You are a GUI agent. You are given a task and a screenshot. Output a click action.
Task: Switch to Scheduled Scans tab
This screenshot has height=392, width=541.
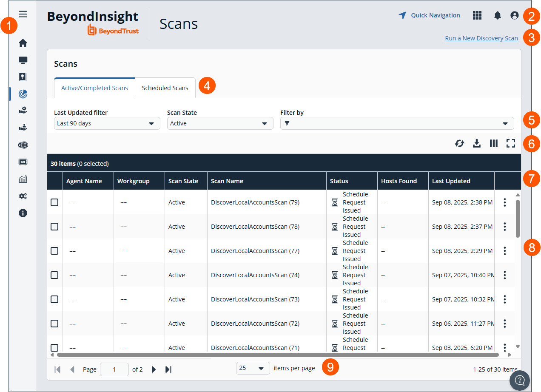tap(165, 88)
